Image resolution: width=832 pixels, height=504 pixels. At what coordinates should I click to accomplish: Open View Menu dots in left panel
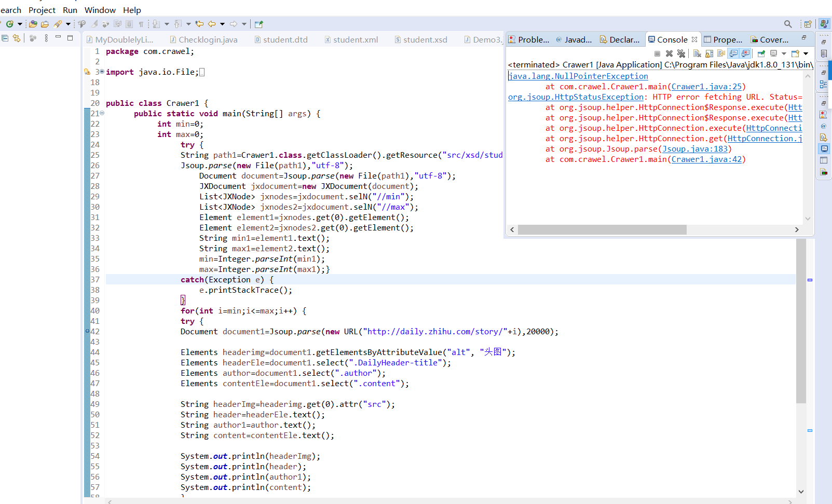point(46,38)
